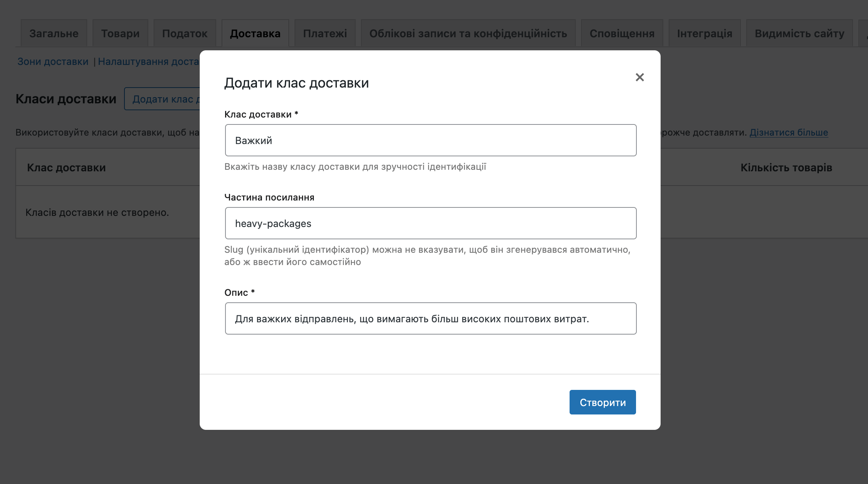
Task: Open the Видимість сайту tab
Action: (799, 33)
